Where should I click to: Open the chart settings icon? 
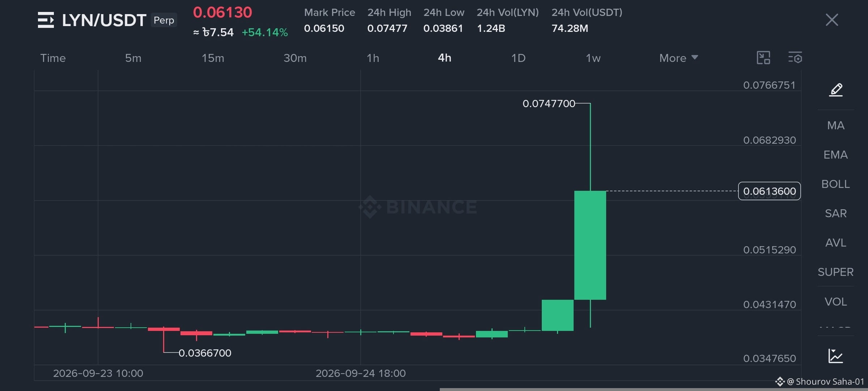pyautogui.click(x=795, y=58)
